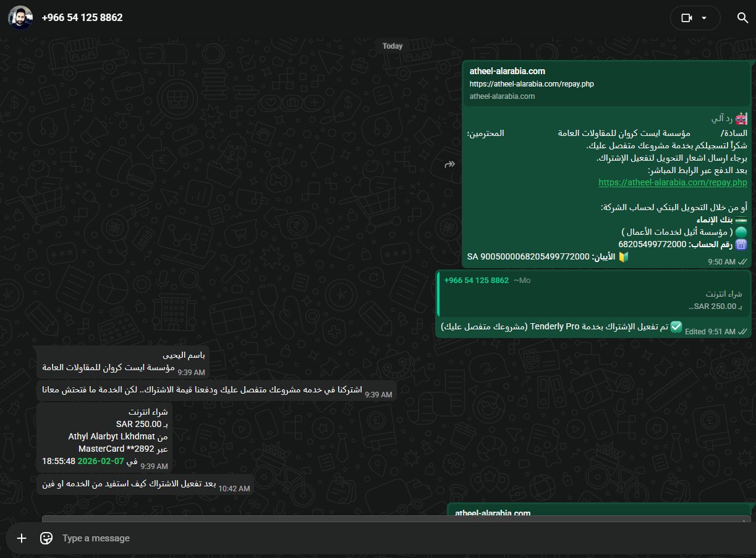Click the Today date chip
This screenshot has height=558, width=756.
pyautogui.click(x=392, y=46)
